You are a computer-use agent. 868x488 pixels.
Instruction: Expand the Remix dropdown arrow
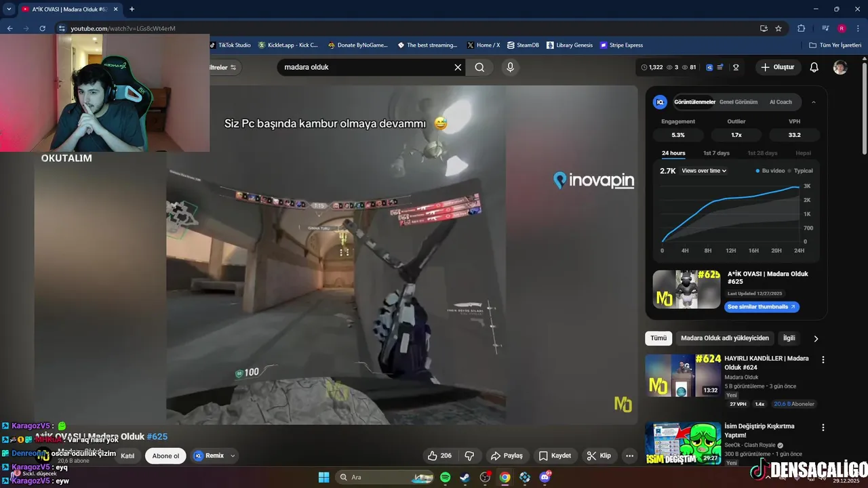click(233, 455)
